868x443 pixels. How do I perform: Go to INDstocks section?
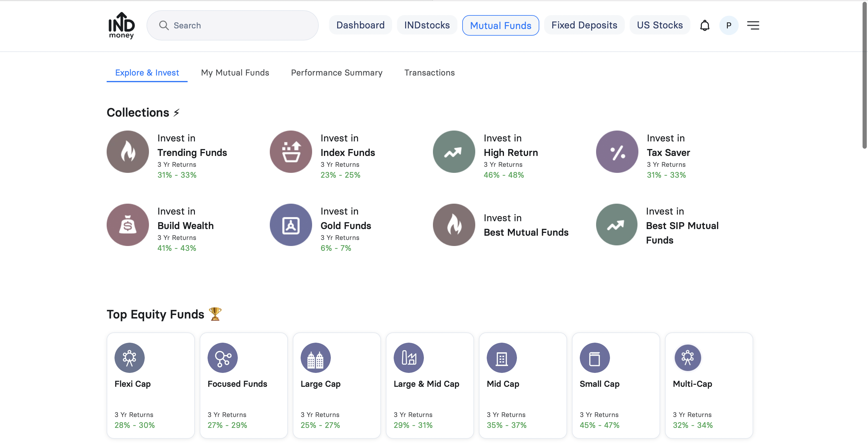click(x=427, y=25)
